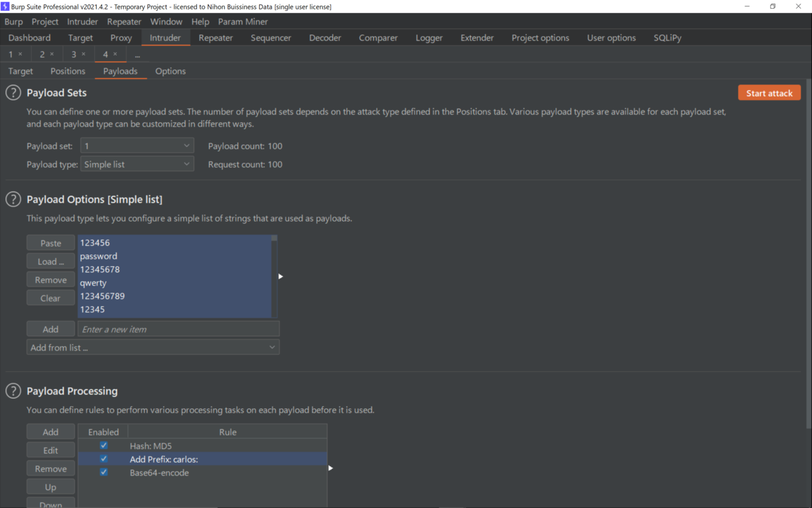This screenshot has height=508, width=812.
Task: Close Intruder attack tab 3
Action: pos(83,54)
